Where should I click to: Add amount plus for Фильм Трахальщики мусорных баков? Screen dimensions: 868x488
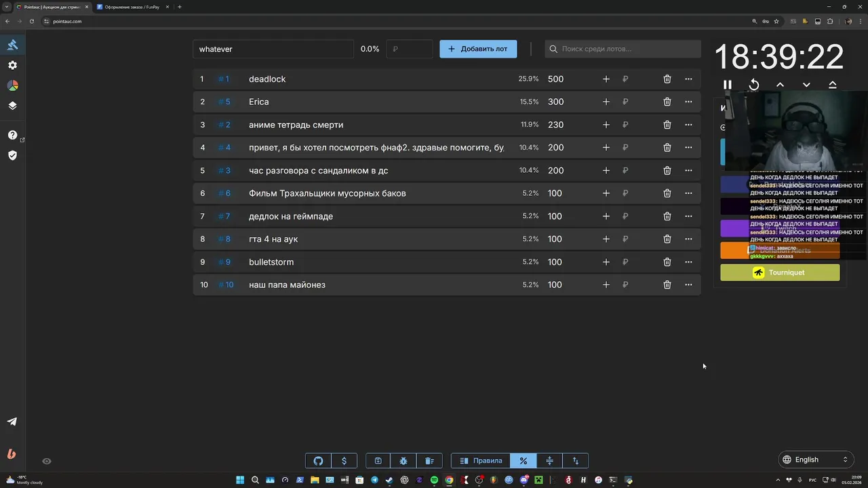(x=606, y=193)
